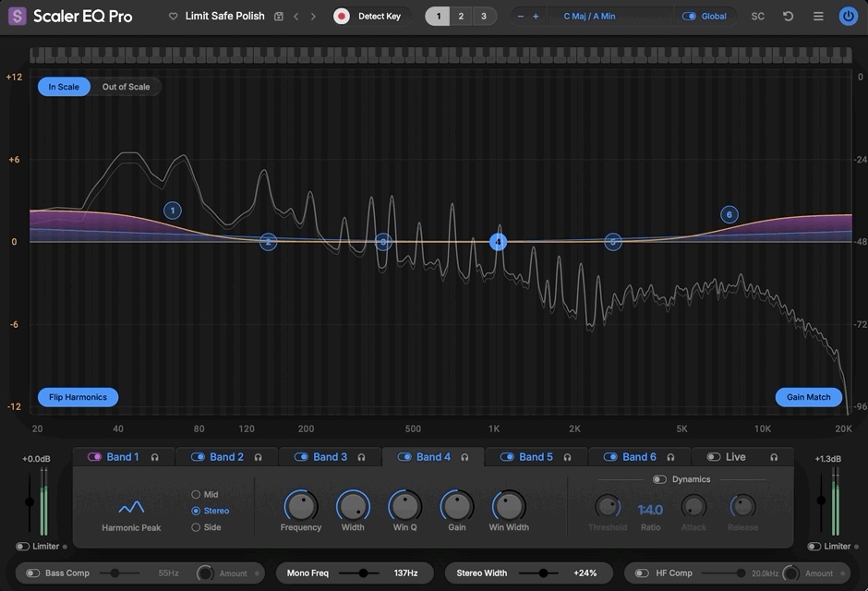
Task: Open the SC sidechain option
Action: (x=758, y=17)
